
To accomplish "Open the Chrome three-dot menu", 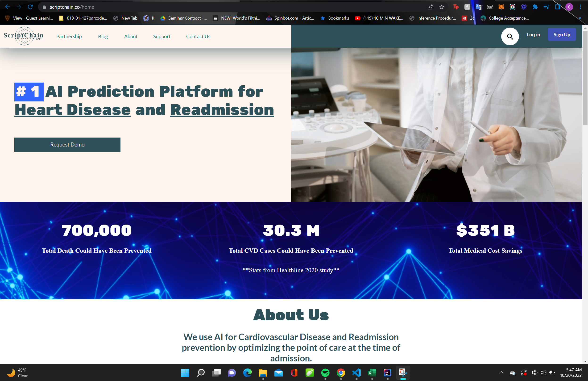I will point(580,7).
